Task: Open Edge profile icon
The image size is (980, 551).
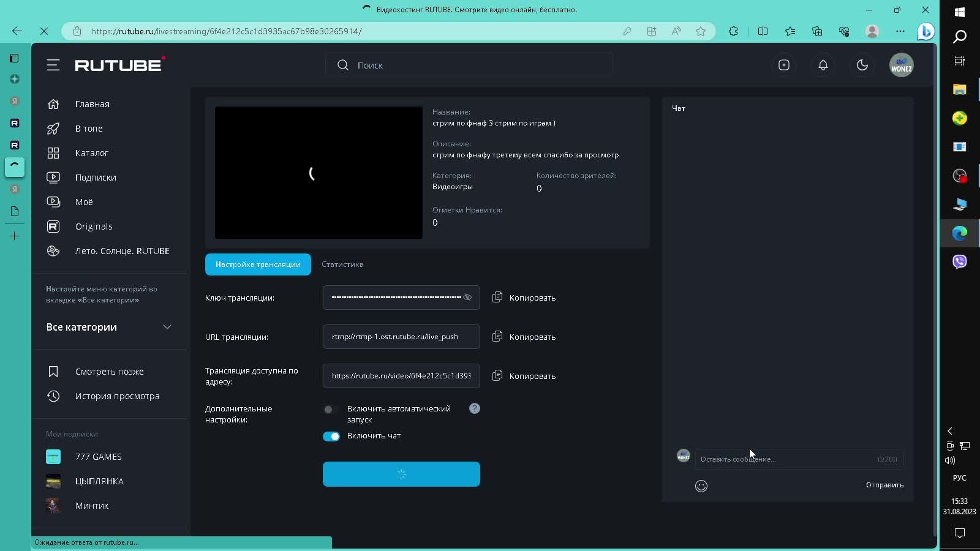Action: [x=872, y=31]
